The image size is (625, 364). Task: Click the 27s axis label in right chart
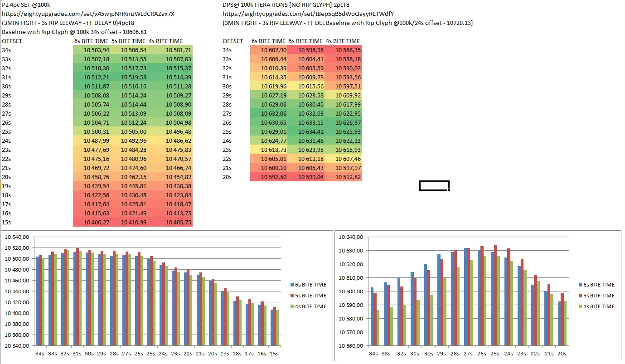point(466,354)
